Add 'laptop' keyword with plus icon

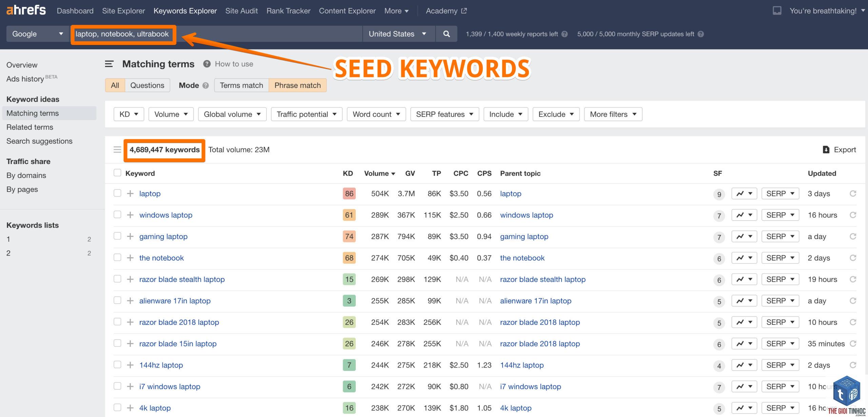[130, 194]
